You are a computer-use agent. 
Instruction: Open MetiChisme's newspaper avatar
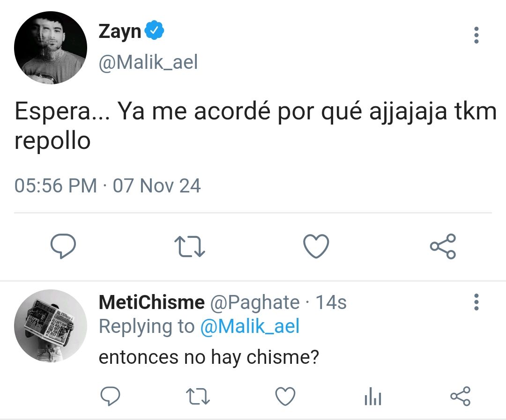pos(51,326)
